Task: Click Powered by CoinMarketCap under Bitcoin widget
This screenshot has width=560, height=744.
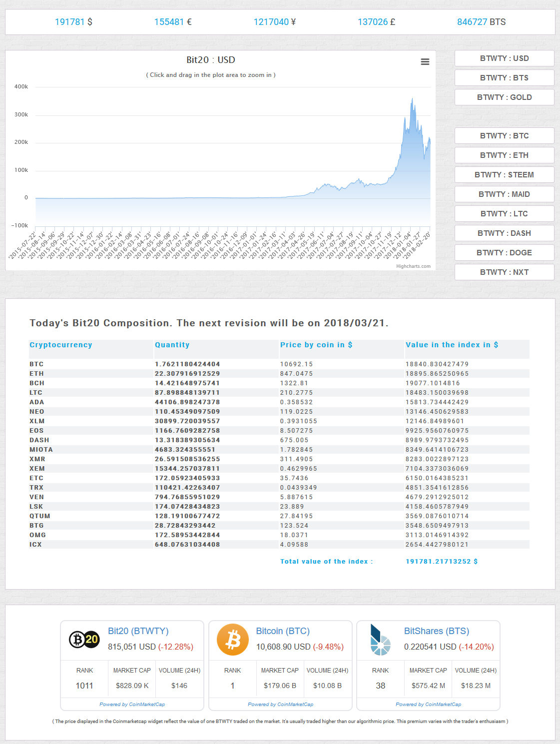Action: [280, 705]
